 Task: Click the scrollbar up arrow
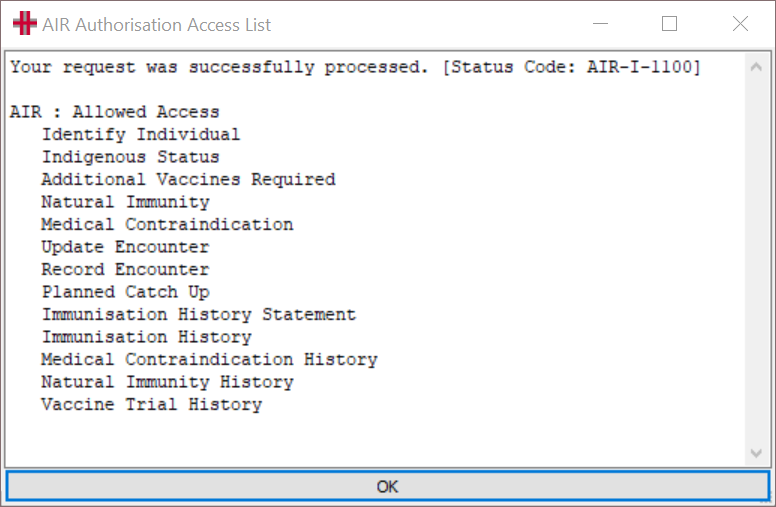756,67
